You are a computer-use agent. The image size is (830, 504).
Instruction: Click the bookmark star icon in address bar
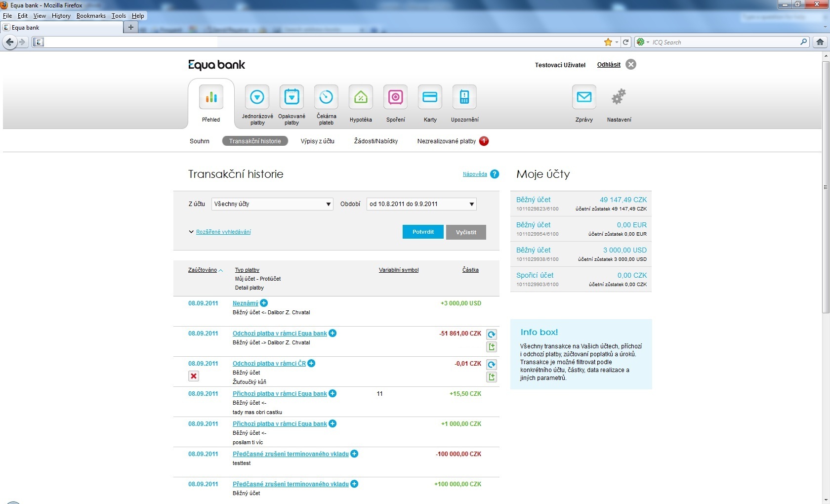point(608,42)
